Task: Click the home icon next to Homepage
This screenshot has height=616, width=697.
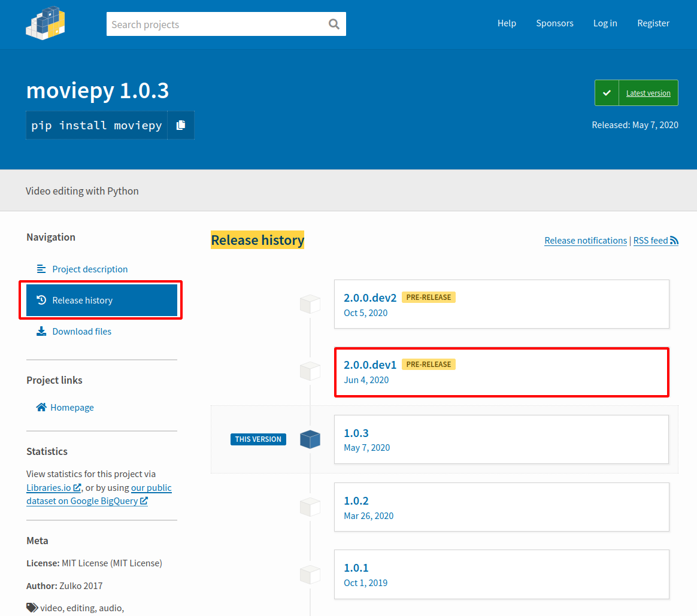Action: 41,406
